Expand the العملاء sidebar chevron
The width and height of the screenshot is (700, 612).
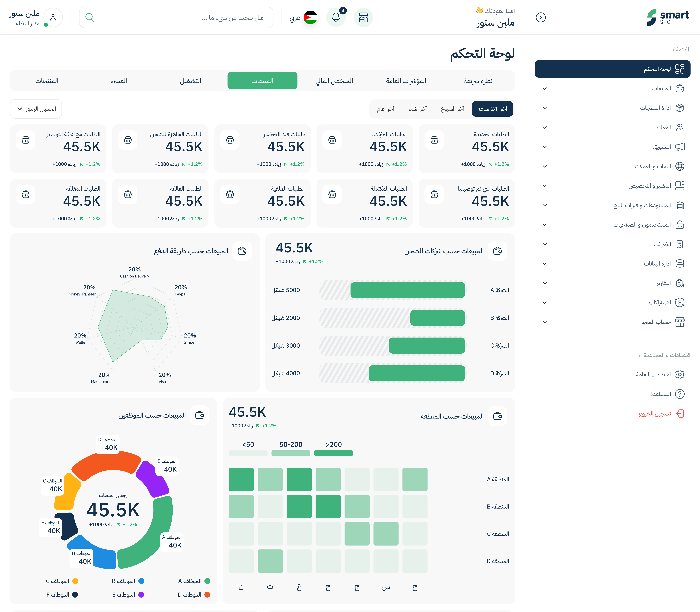tap(545, 127)
